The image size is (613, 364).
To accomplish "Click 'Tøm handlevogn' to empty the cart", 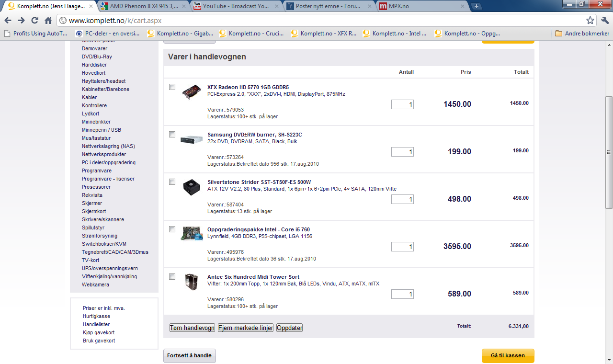I will 192,328.
